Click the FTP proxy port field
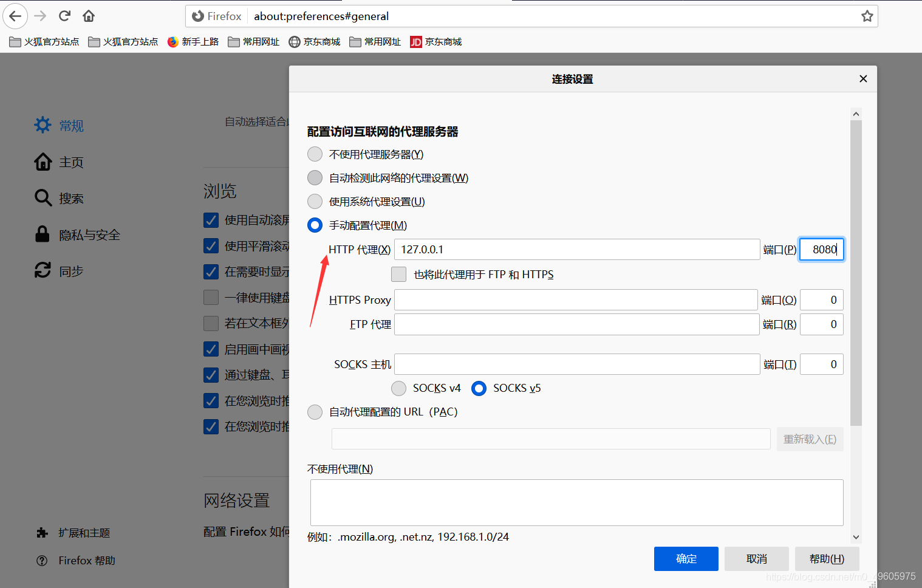 822,324
